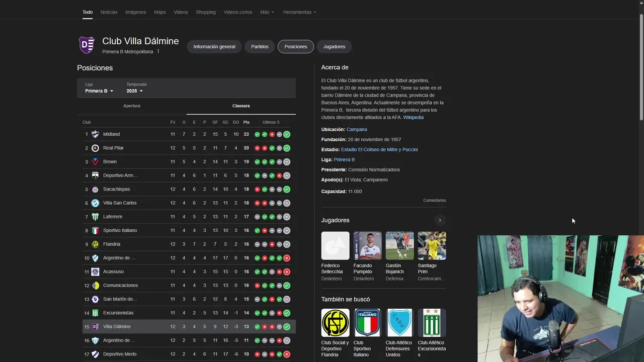Click the Midland team name

[111, 134]
